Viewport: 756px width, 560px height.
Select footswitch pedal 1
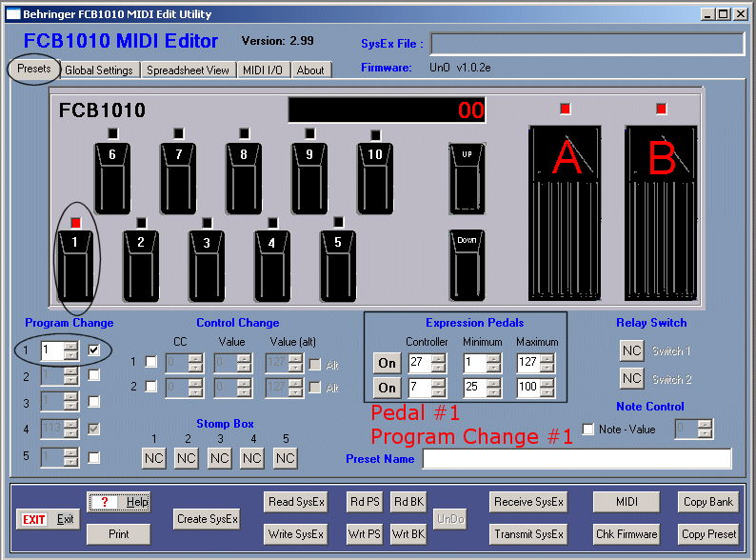[x=75, y=266]
